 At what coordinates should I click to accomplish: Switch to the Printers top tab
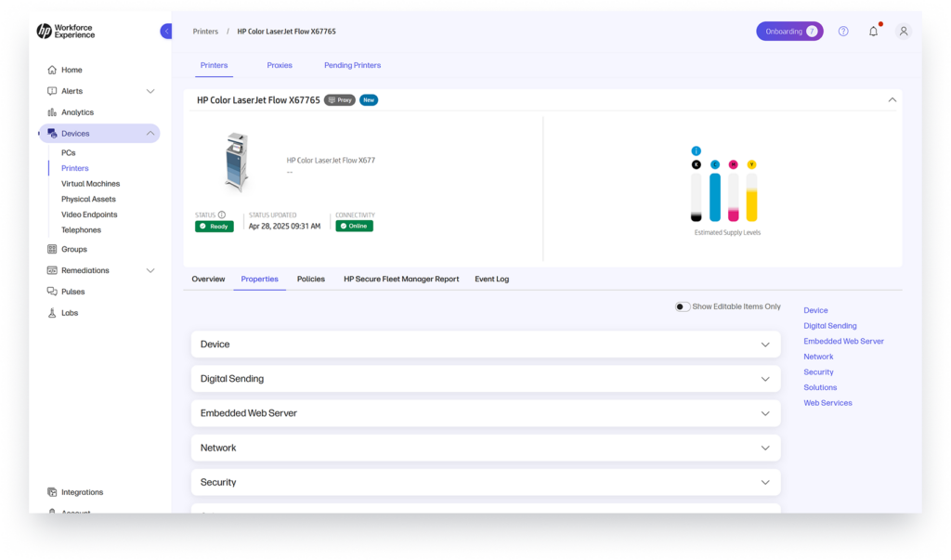tap(215, 66)
